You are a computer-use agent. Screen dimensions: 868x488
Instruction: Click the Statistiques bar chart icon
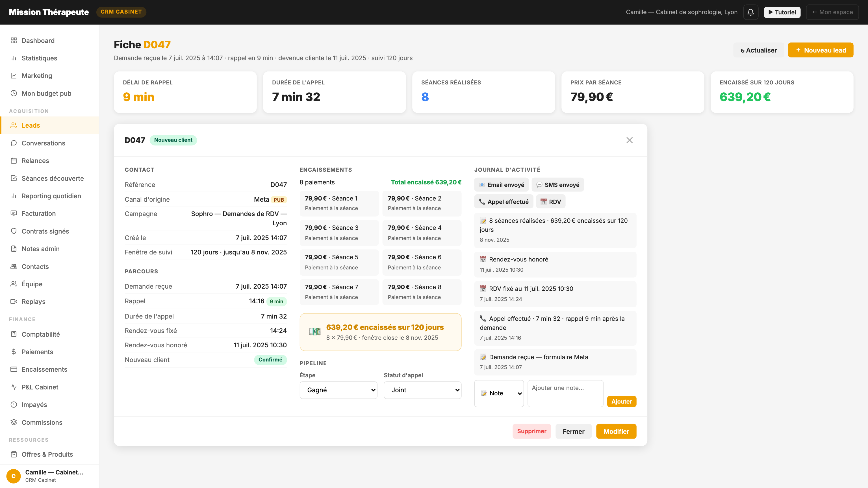[x=14, y=58]
